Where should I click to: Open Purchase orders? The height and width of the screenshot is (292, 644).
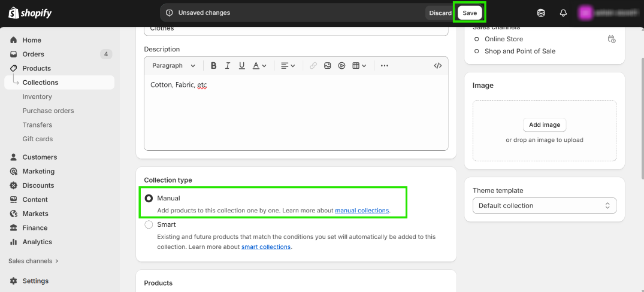pos(48,111)
